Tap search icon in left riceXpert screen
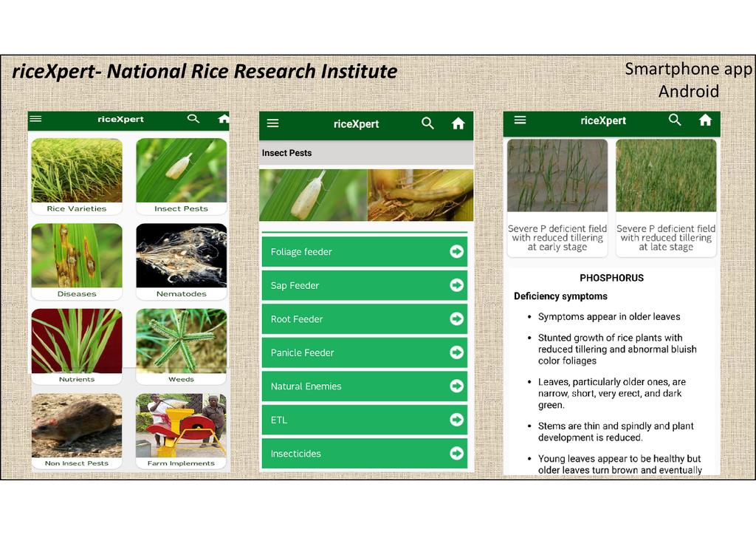The width and height of the screenshot is (756, 535). click(x=193, y=119)
